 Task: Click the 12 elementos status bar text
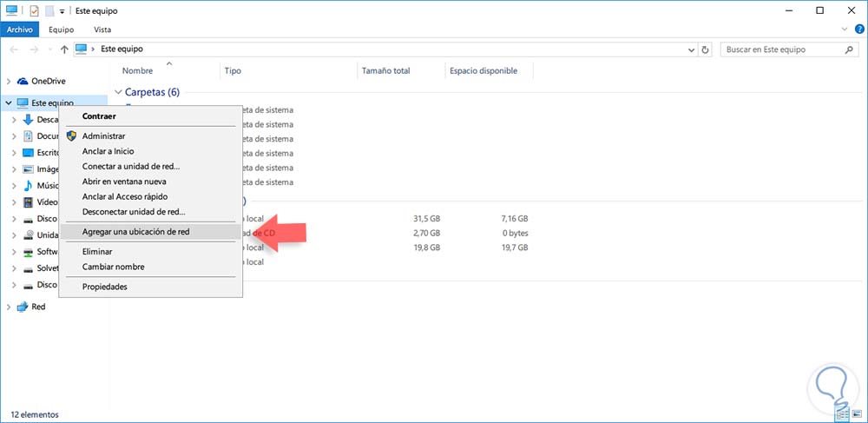[x=35, y=414]
